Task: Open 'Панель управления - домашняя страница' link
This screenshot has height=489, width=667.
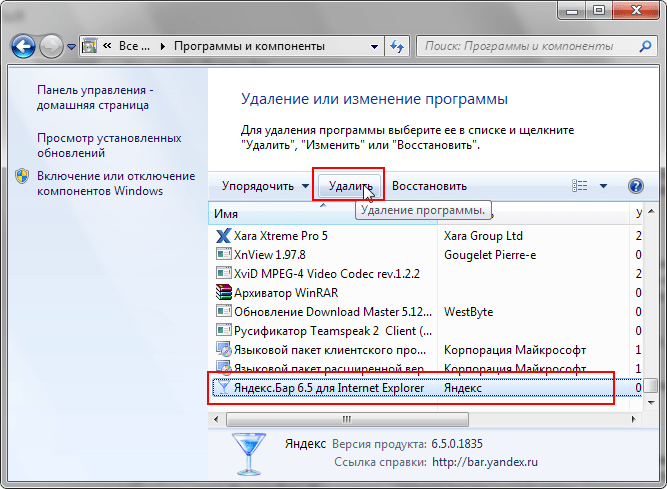Action: pos(95,97)
